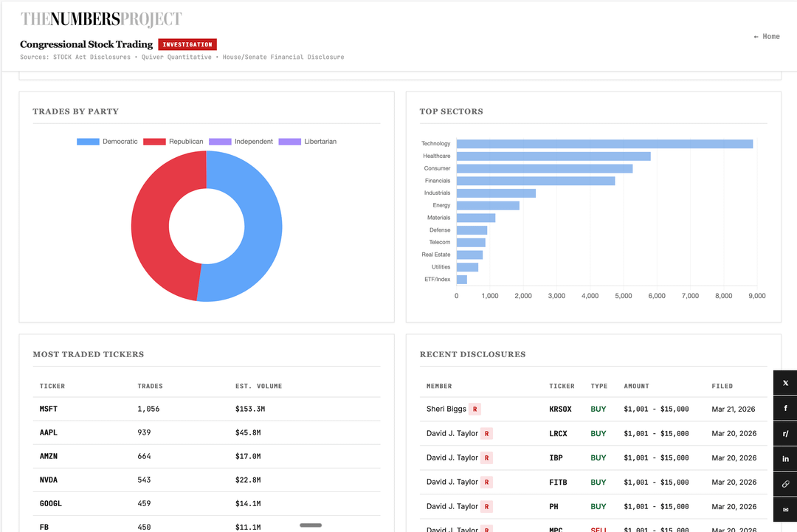Click the Healthcare bar in Top Sectors
Viewport: 797px width, 532px height.
point(553,156)
